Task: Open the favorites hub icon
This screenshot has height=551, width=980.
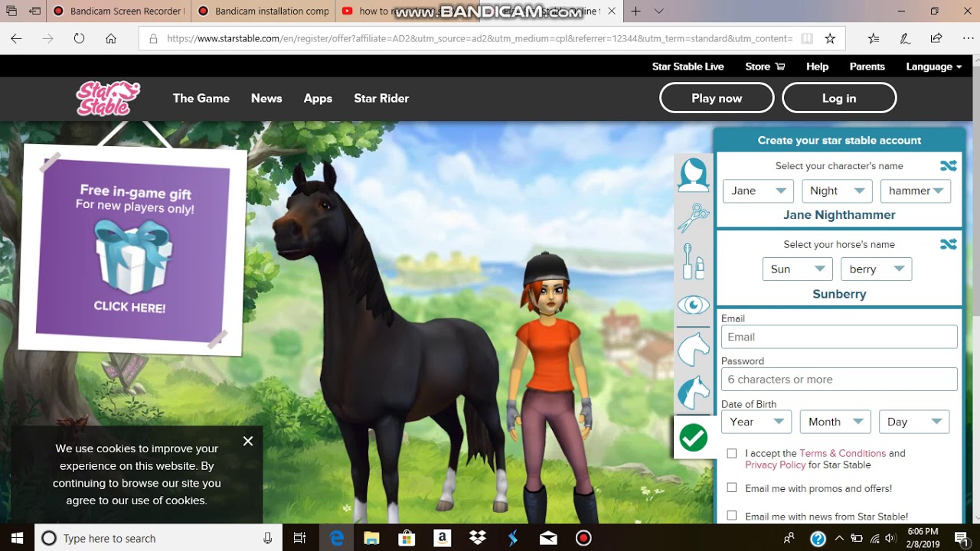Action: tap(874, 38)
